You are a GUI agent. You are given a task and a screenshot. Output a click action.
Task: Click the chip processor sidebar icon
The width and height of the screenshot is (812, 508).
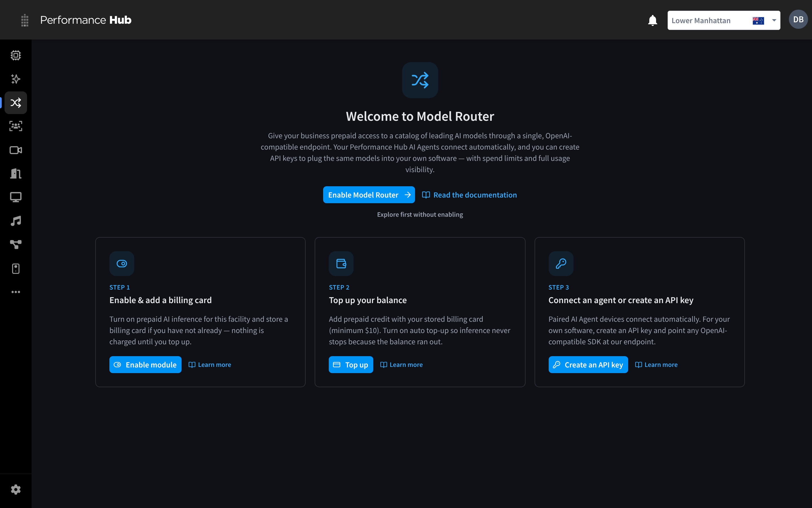click(x=16, y=55)
